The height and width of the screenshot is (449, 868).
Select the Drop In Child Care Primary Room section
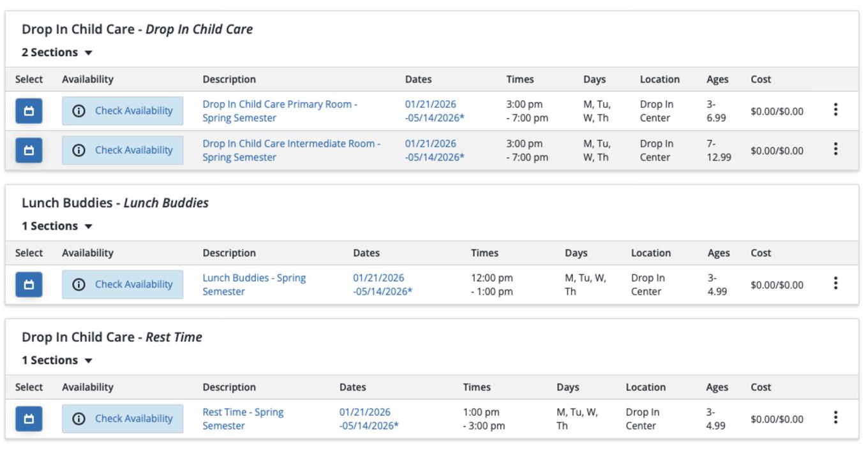click(29, 111)
